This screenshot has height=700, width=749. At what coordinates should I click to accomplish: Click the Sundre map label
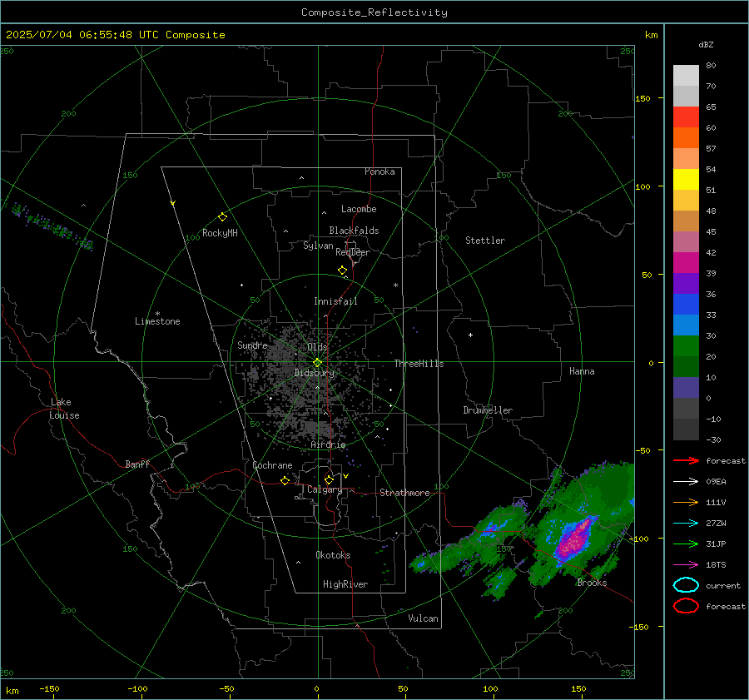coord(252,345)
